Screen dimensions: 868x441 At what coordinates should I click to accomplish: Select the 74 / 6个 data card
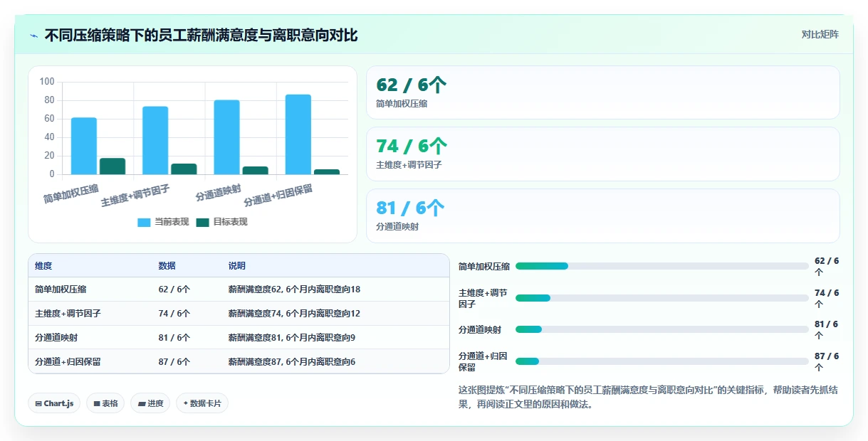click(602, 154)
